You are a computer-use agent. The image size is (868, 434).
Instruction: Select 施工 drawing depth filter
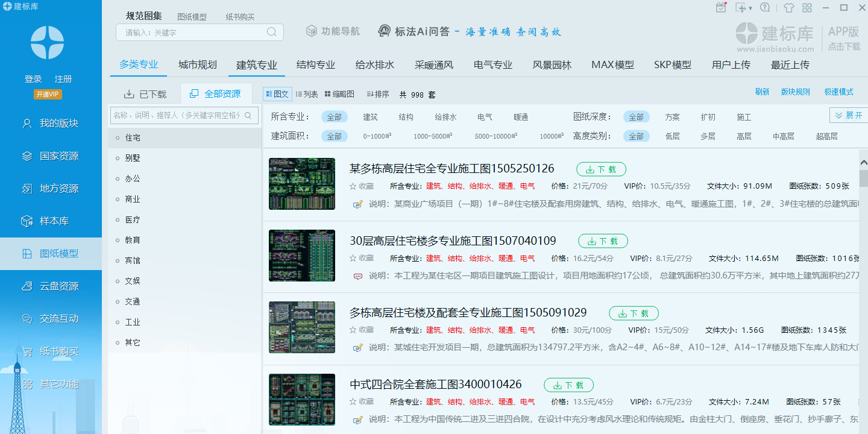(744, 118)
